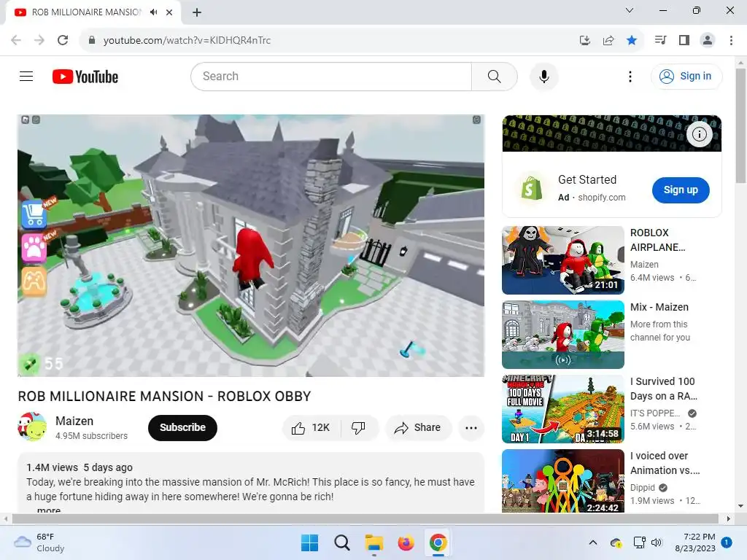Click the horizontal page scrollbar
This screenshot has height=560, width=747.
(365, 518)
